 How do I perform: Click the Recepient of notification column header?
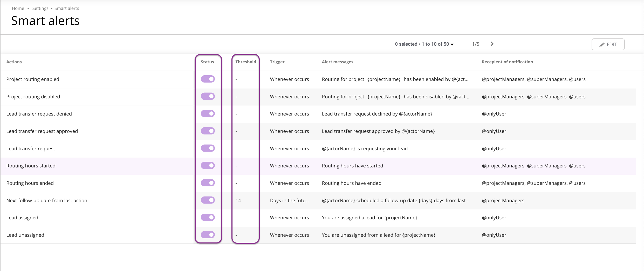(507, 62)
